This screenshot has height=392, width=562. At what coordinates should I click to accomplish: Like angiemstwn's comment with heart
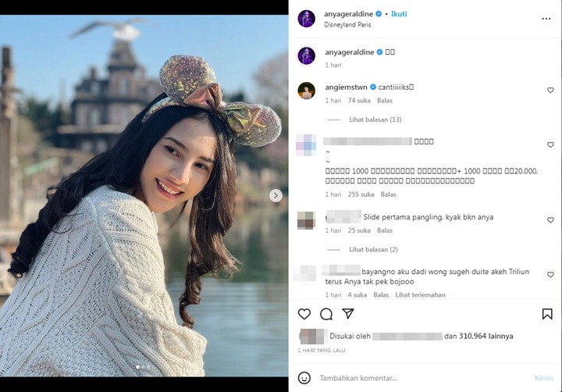point(550,90)
